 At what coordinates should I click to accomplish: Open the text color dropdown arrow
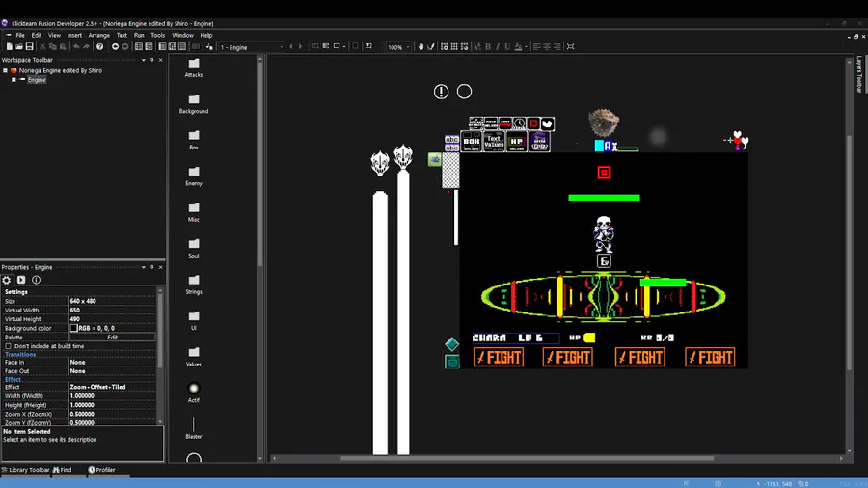(x=526, y=47)
